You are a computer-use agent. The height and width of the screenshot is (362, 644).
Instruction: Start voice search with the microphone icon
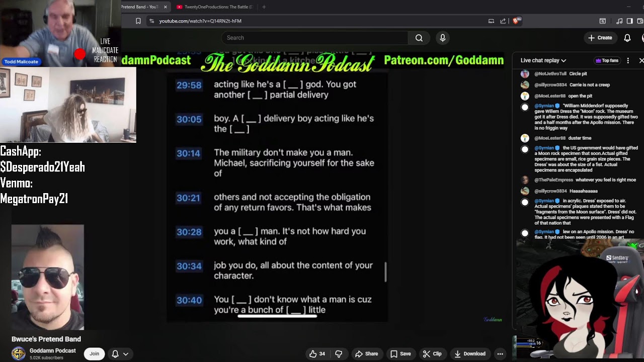(443, 38)
